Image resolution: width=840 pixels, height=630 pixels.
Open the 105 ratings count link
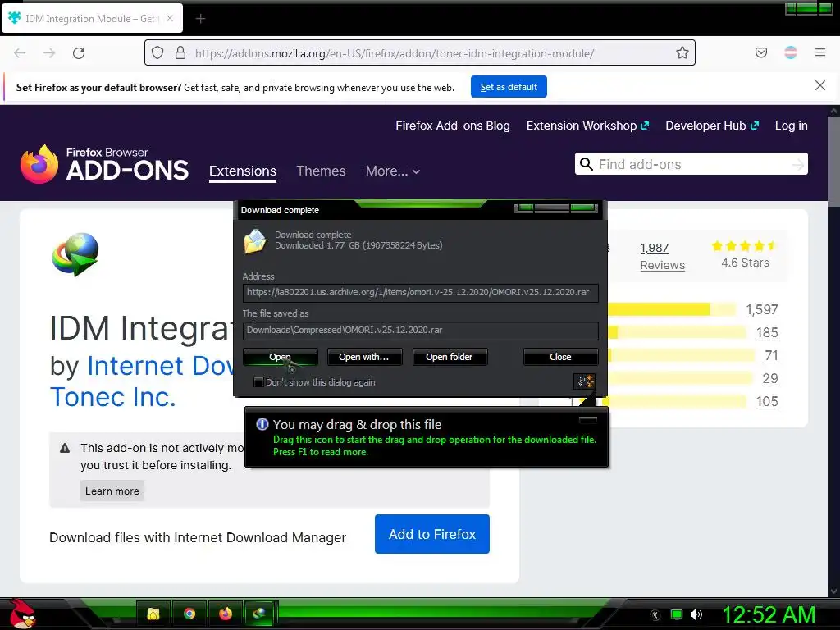pyautogui.click(x=767, y=402)
